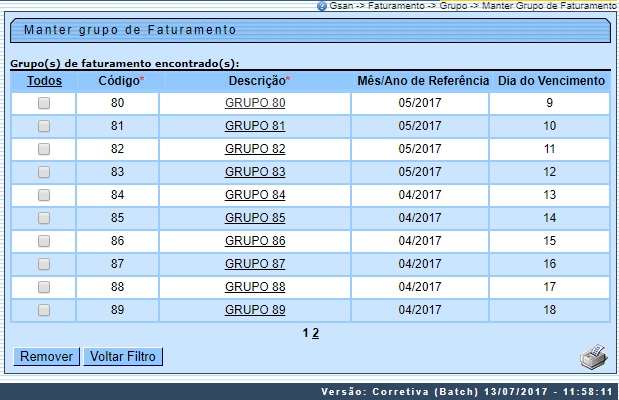Open the GRUPO 80 link

(x=255, y=103)
